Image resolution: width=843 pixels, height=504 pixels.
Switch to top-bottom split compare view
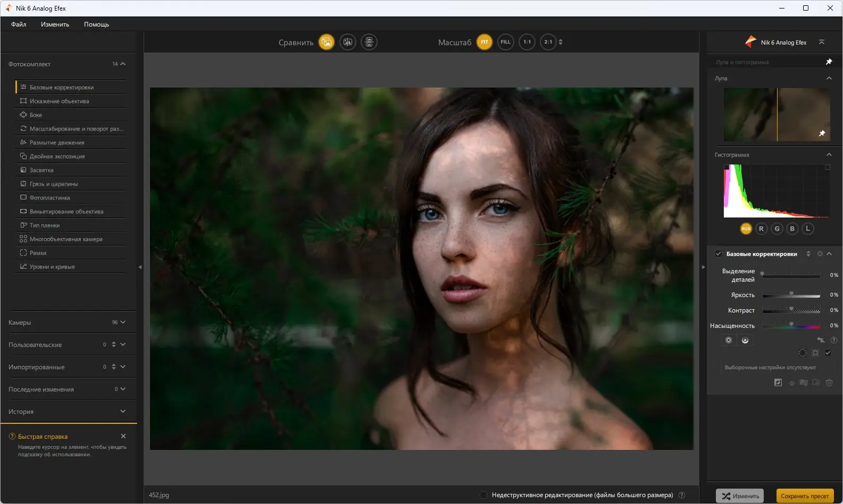(x=369, y=42)
